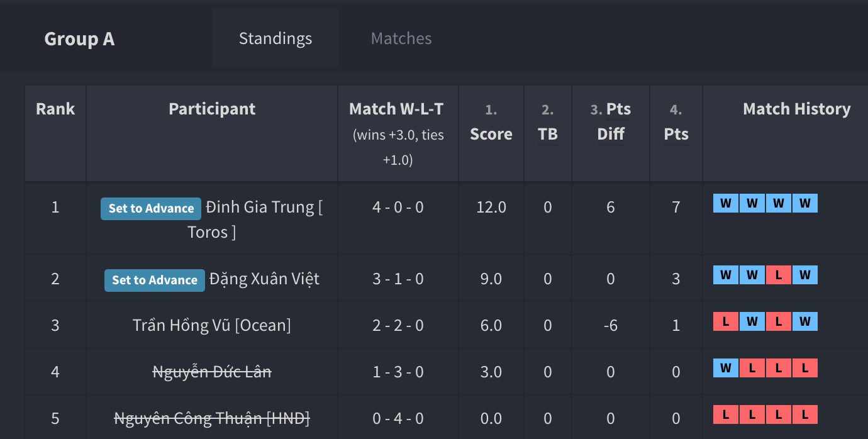This screenshot has width=868, height=439.
Task: Click Nguyễn Đức Lân's blue W match box
Action: coord(726,368)
